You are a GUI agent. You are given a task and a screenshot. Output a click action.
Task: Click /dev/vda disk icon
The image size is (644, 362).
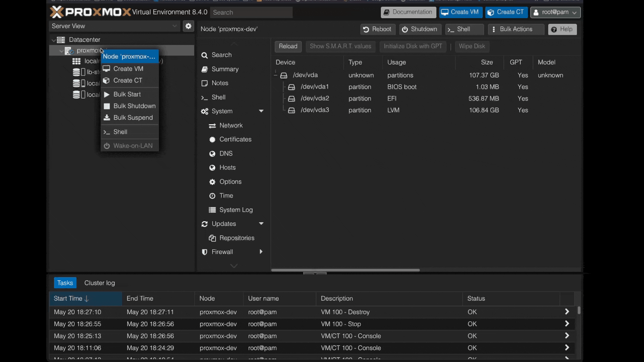(x=284, y=76)
